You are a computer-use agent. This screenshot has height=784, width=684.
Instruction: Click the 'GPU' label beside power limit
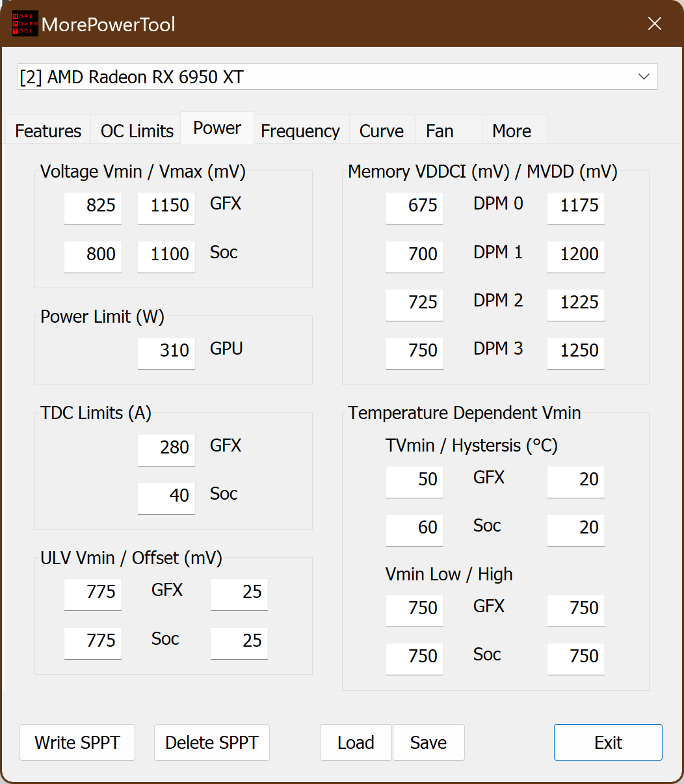click(x=226, y=349)
